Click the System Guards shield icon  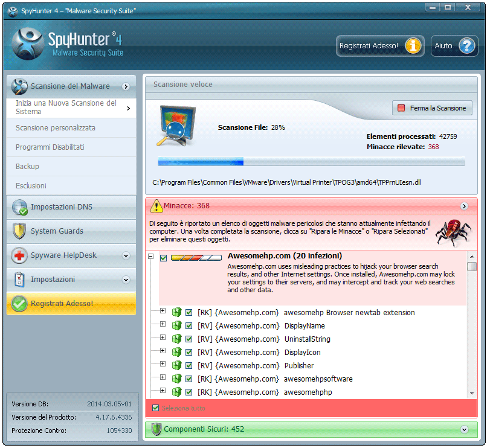tap(20, 231)
